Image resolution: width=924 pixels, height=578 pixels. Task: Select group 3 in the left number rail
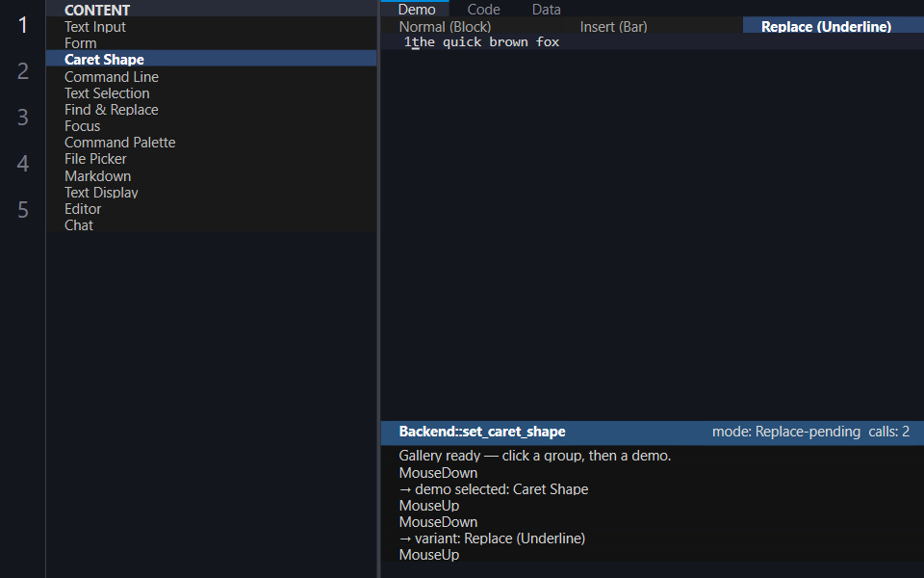point(22,118)
